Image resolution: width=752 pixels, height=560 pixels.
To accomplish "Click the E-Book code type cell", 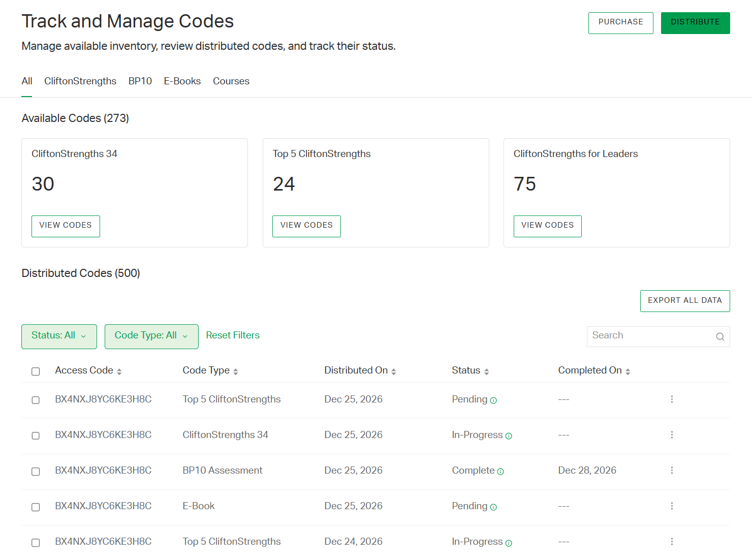I will point(199,506).
